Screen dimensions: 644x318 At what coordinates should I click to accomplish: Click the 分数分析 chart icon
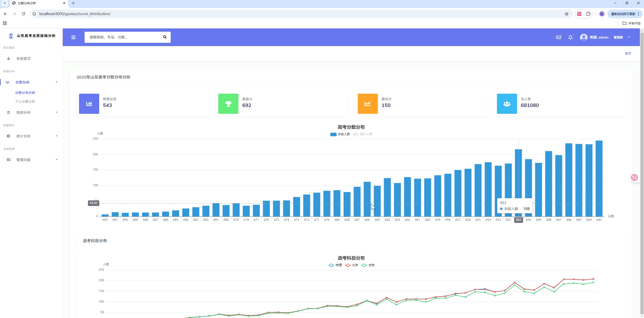click(8, 82)
